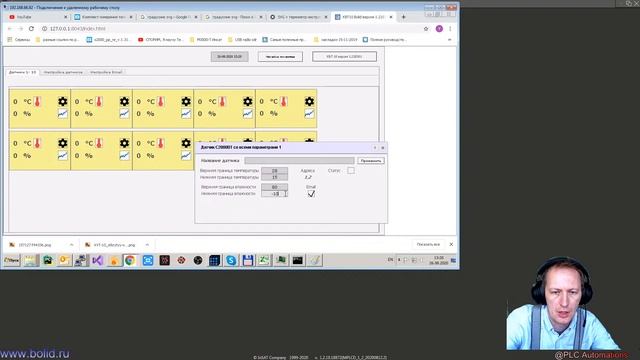Open settings gear of fifth top-row sensor card
The height and width of the screenshot is (360, 640).
(309, 101)
